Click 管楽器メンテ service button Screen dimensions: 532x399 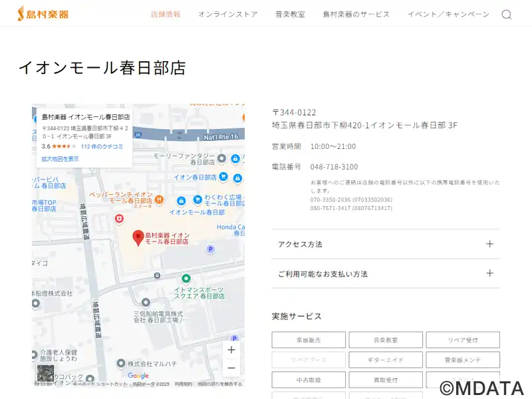[463, 360]
